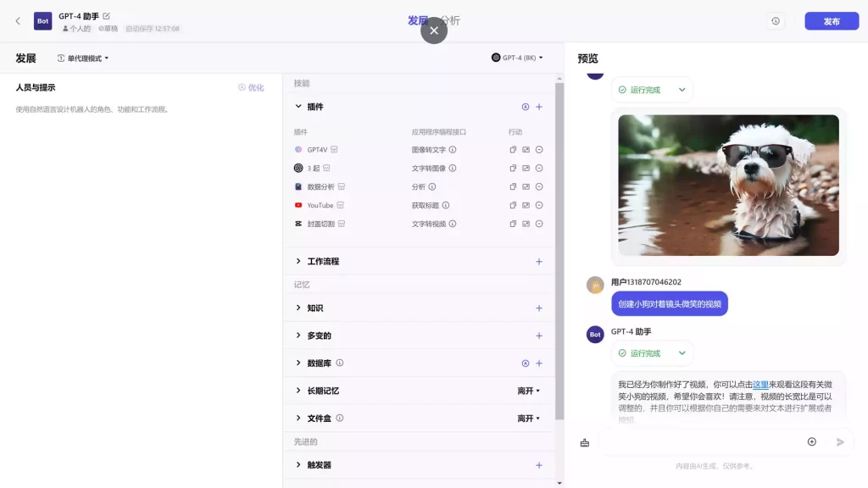This screenshot has width=868, height=488.
Task: Enable the 文件盒 switch
Action: coord(527,418)
